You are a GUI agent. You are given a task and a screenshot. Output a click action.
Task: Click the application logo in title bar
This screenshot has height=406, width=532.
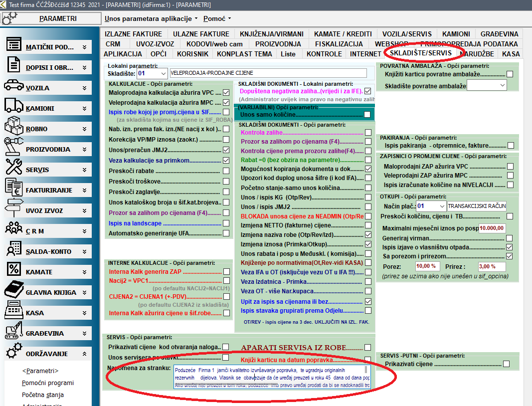coord(3,5)
